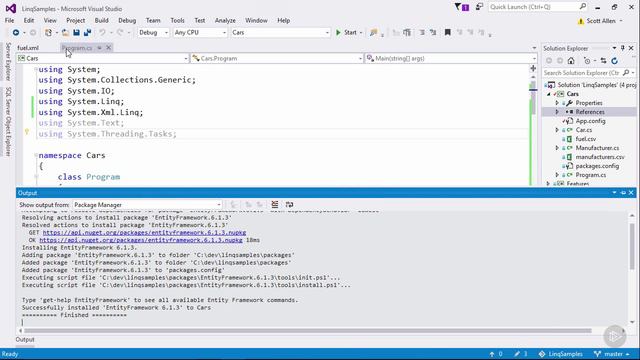Image resolution: width=640 pixels, height=360 pixels.
Task: Click the Comment Out Lines toolbar icon
Action: (x=422, y=32)
